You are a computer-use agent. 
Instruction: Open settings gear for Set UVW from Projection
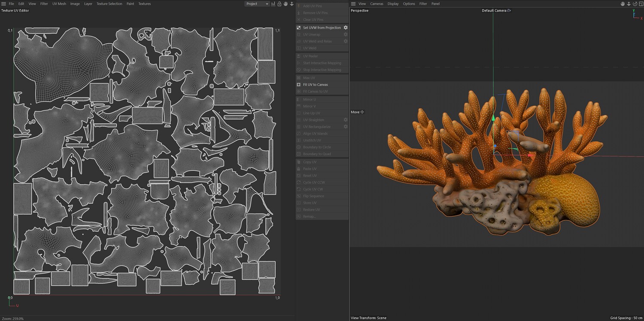click(x=346, y=28)
